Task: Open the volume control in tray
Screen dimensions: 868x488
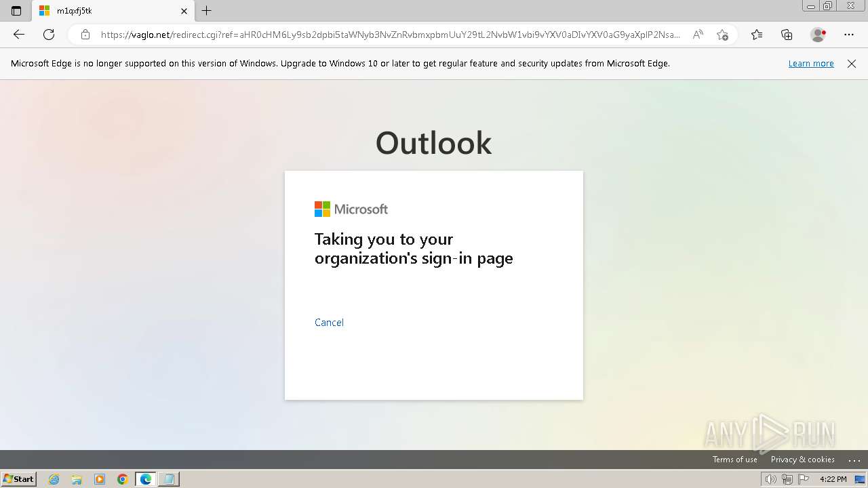Action: click(770, 479)
